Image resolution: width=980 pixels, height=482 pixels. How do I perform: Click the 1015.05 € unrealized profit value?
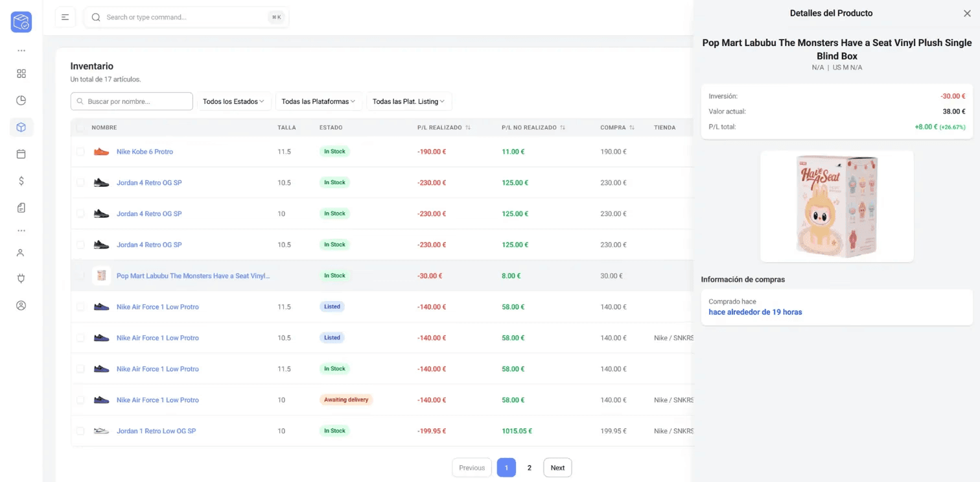coord(517,431)
